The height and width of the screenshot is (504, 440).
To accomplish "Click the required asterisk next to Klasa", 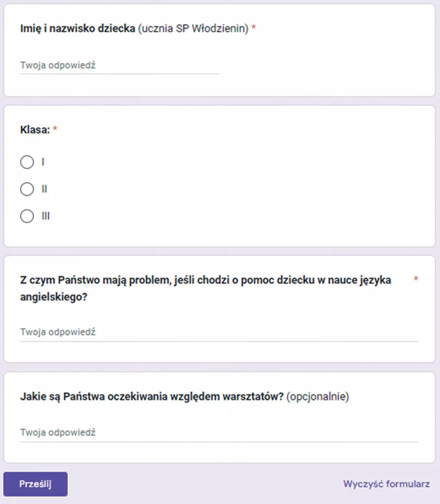I will click(55, 128).
